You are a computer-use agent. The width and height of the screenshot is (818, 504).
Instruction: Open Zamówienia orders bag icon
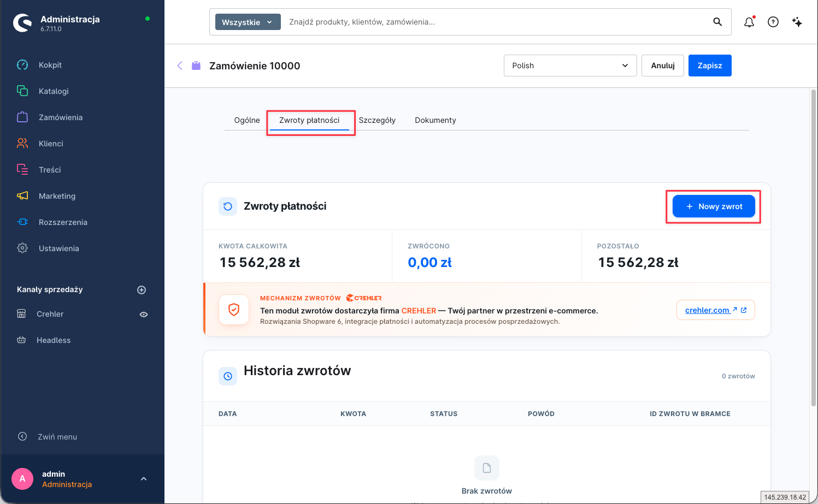tap(22, 117)
